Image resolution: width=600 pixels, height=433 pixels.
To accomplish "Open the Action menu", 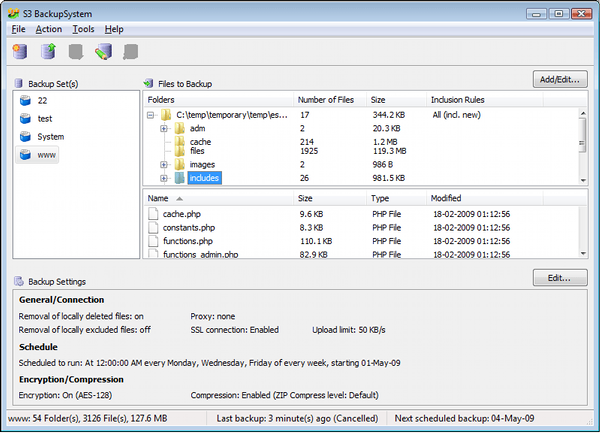I will click(x=49, y=29).
